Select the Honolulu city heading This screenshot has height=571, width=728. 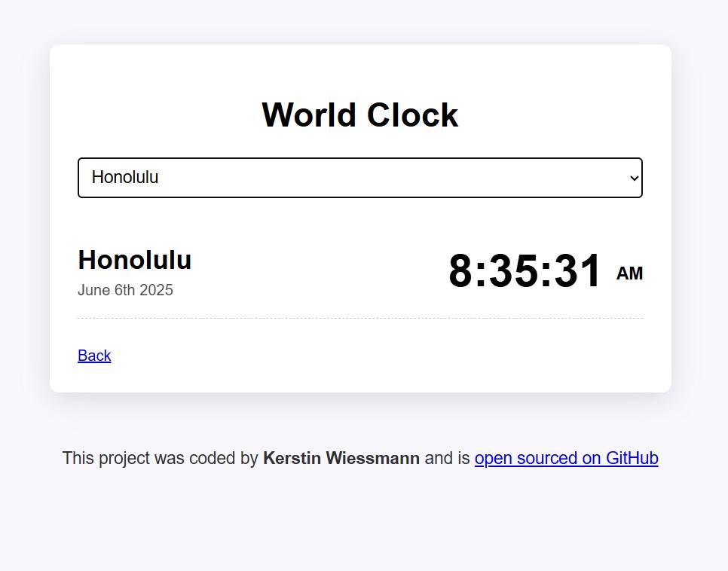click(134, 260)
